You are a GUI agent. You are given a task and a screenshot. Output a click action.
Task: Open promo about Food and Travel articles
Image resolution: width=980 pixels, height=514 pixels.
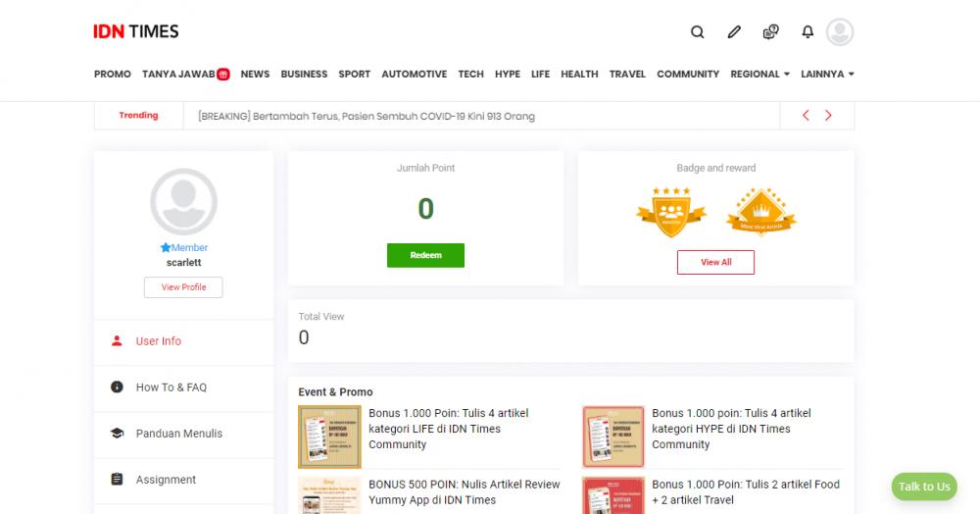click(746, 492)
